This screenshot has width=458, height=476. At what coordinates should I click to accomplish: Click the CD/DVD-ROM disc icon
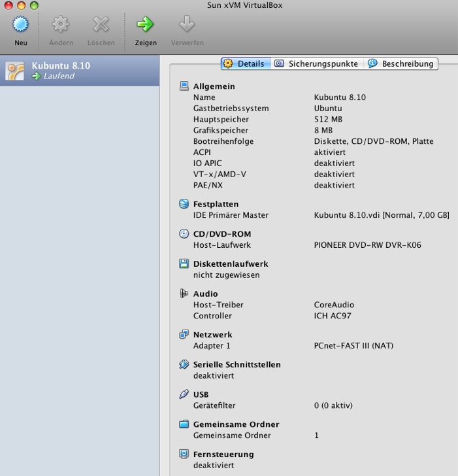click(184, 233)
